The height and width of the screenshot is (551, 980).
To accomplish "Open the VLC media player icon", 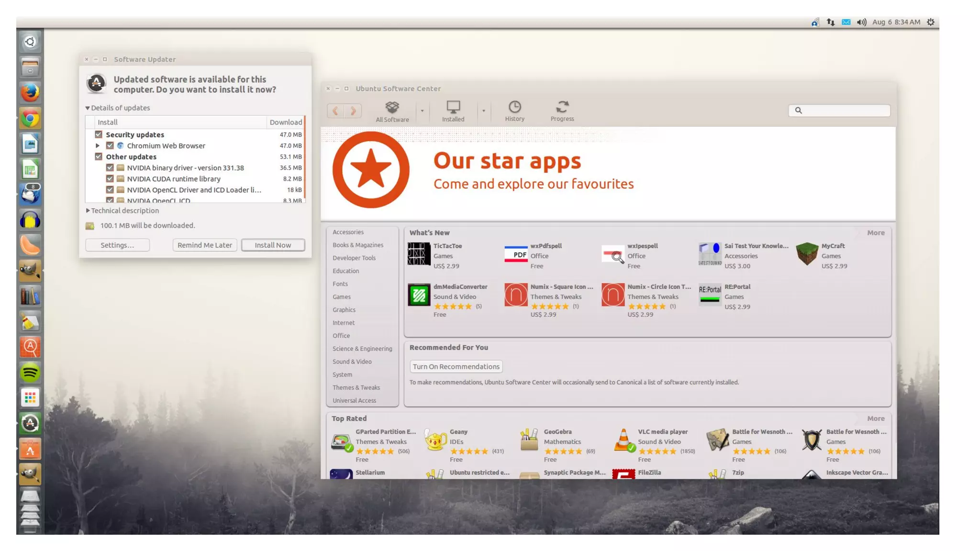I will 624,440.
